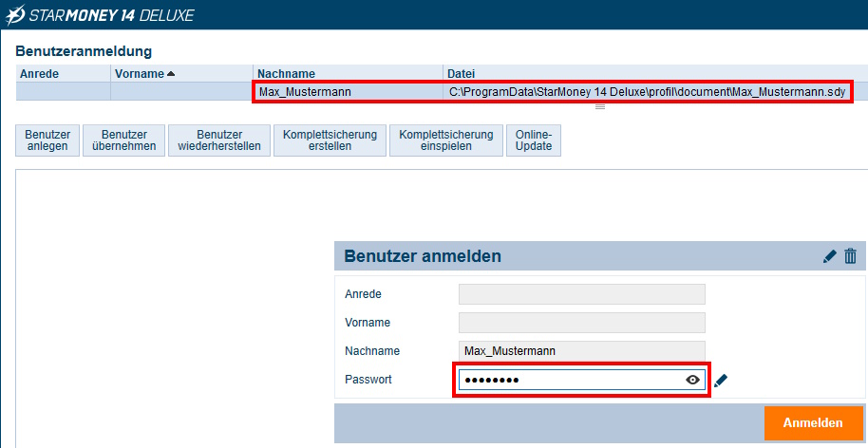
Task: Open Komplettsicherung einspielen
Action: click(x=445, y=140)
